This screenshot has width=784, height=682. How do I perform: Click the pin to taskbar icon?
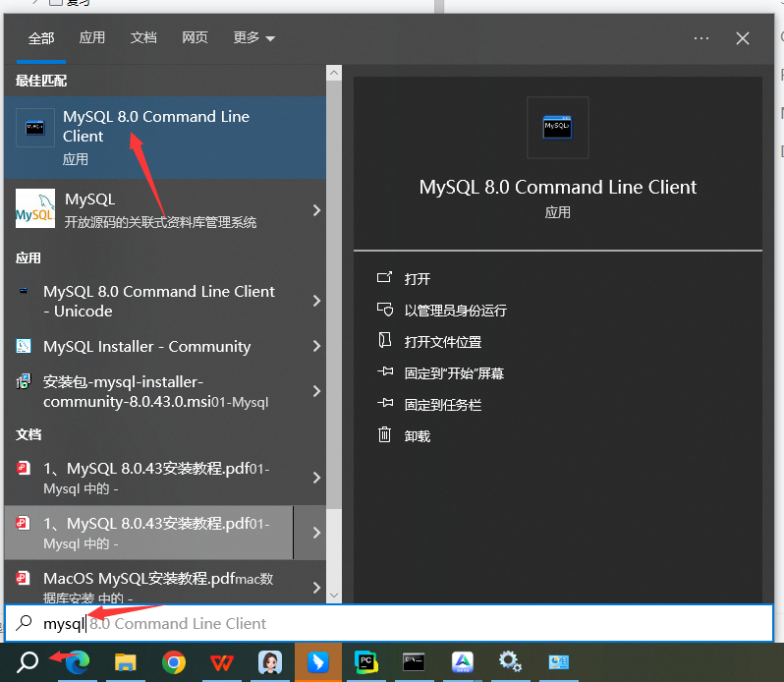[x=385, y=403]
